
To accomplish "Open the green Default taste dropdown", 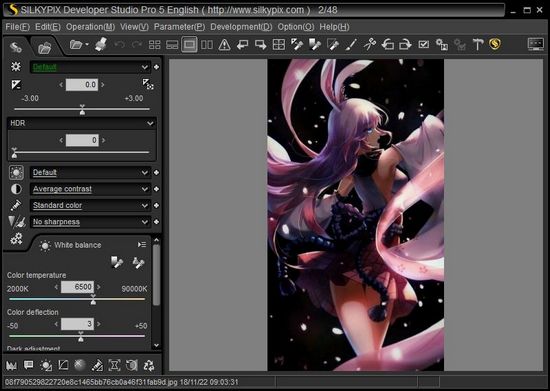I will point(90,67).
